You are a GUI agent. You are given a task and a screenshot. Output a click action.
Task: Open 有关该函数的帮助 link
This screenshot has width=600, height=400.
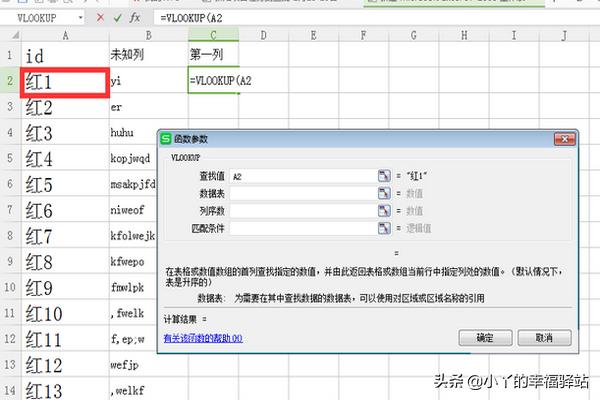tap(203, 338)
